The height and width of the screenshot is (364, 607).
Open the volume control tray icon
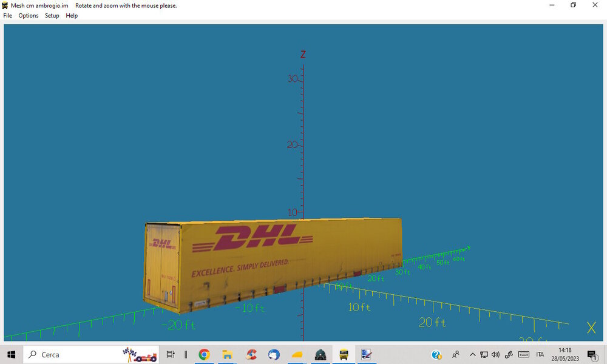click(495, 354)
